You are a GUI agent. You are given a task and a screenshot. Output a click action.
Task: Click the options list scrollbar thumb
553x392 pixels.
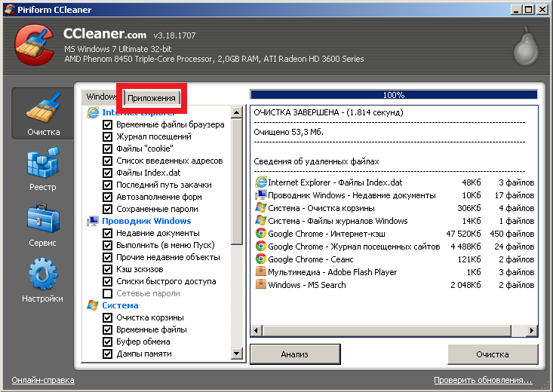click(x=237, y=182)
